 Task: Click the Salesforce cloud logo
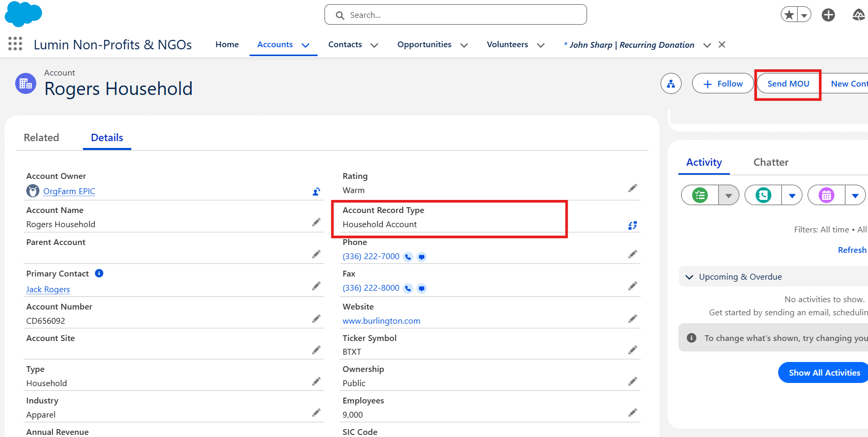coord(23,14)
